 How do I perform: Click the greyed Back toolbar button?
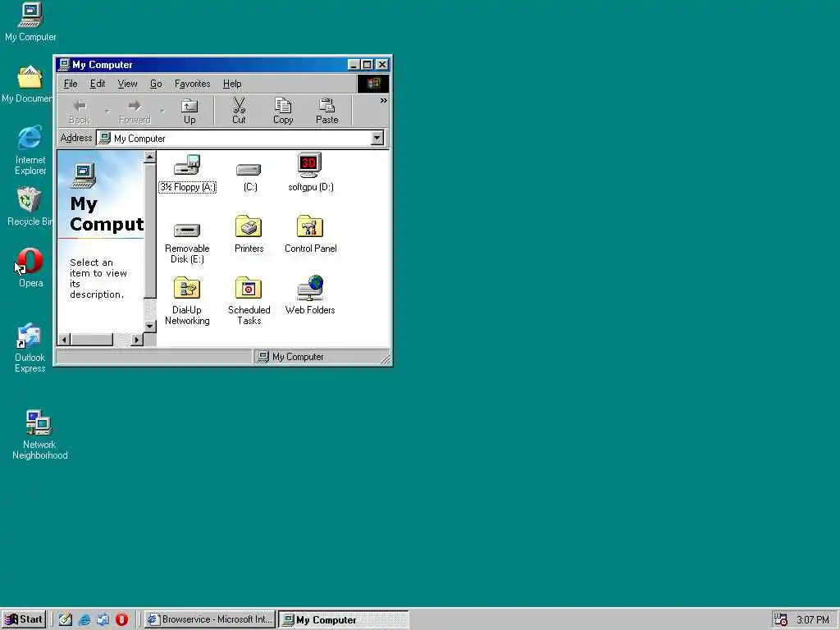pos(80,111)
